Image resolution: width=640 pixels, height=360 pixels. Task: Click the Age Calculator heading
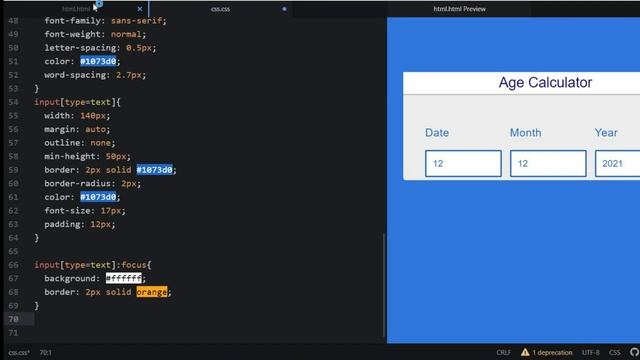click(x=545, y=83)
